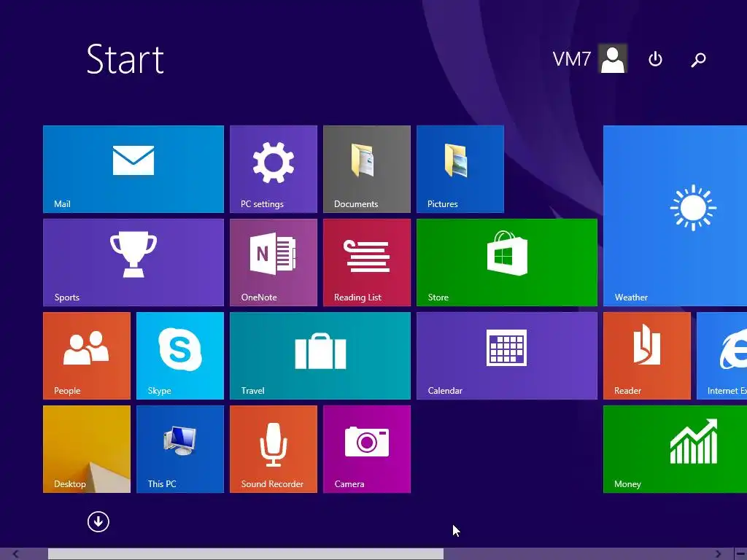Launch the Sports app tile
Image resolution: width=747 pixels, height=560 pixels.
[x=133, y=262]
